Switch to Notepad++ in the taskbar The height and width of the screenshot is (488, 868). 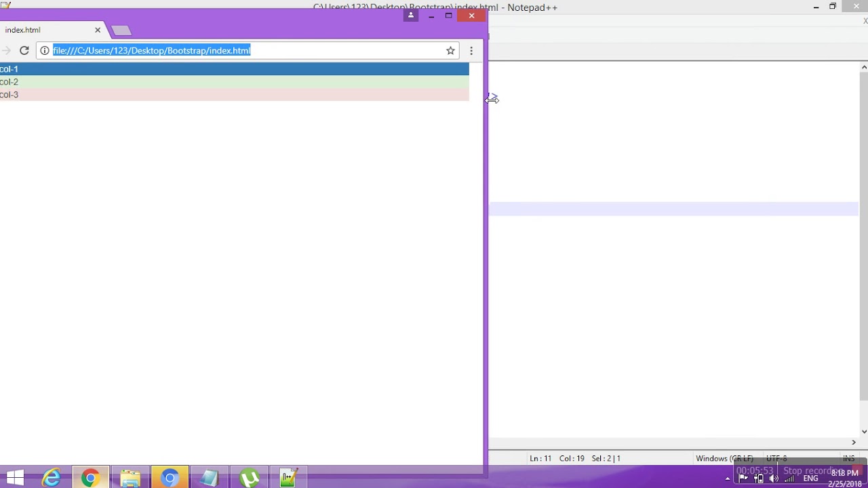[289, 478]
